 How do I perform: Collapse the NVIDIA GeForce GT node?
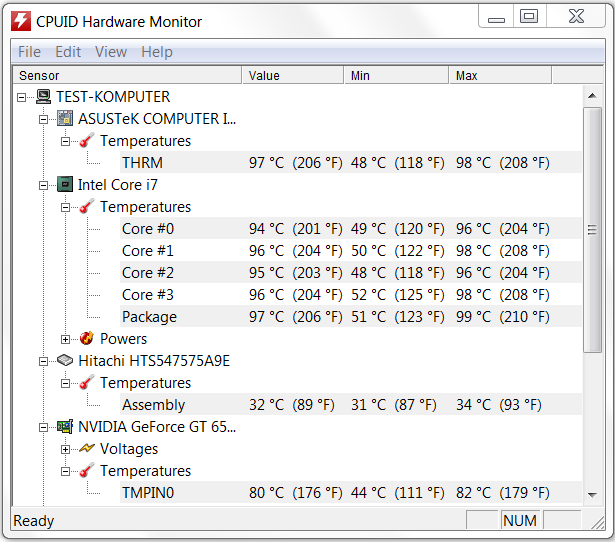click(44, 427)
